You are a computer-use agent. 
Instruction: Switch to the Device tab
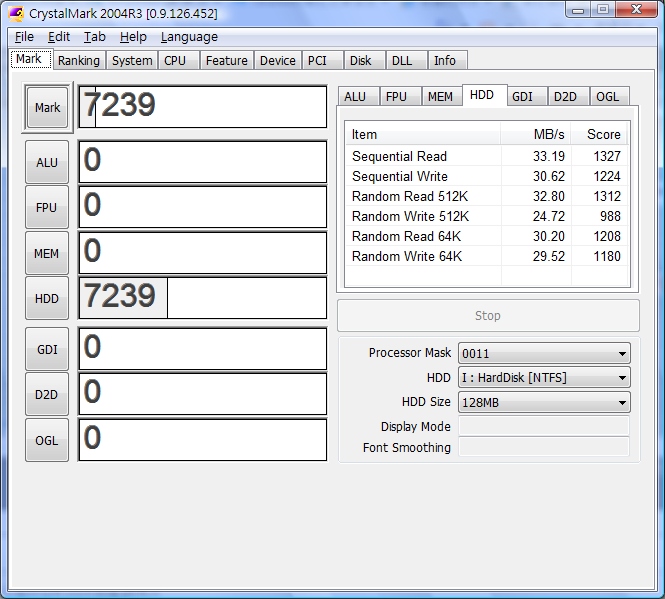click(x=278, y=60)
